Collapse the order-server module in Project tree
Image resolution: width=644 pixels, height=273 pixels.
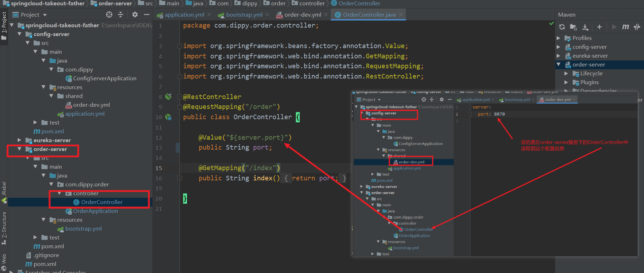tap(19, 149)
